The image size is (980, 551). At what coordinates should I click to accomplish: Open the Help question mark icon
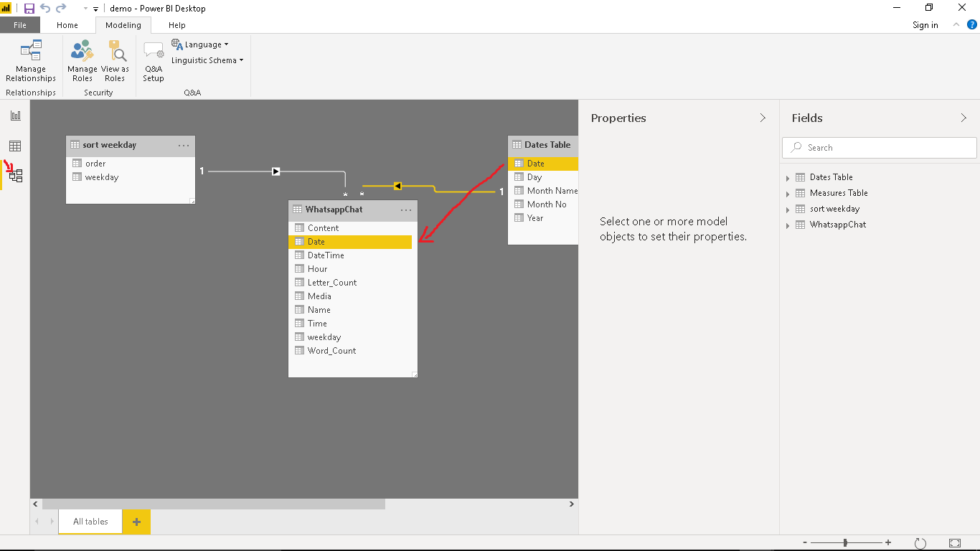tap(972, 24)
